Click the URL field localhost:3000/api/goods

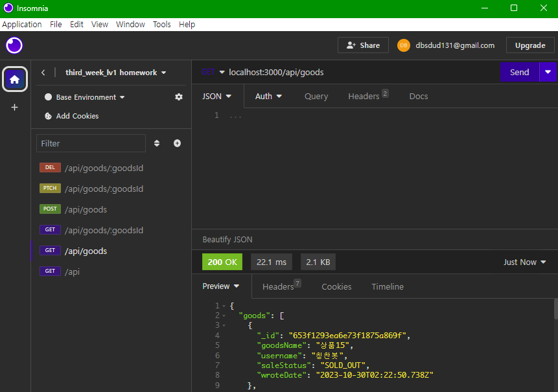point(276,72)
